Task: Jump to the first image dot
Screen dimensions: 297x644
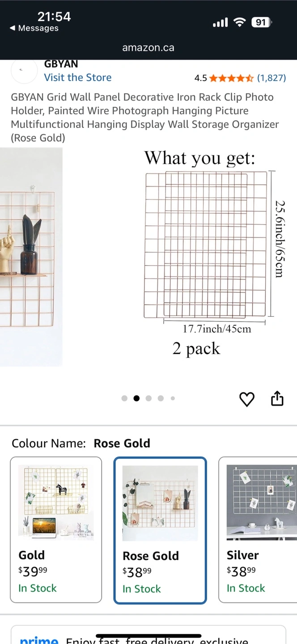Action: [124, 398]
